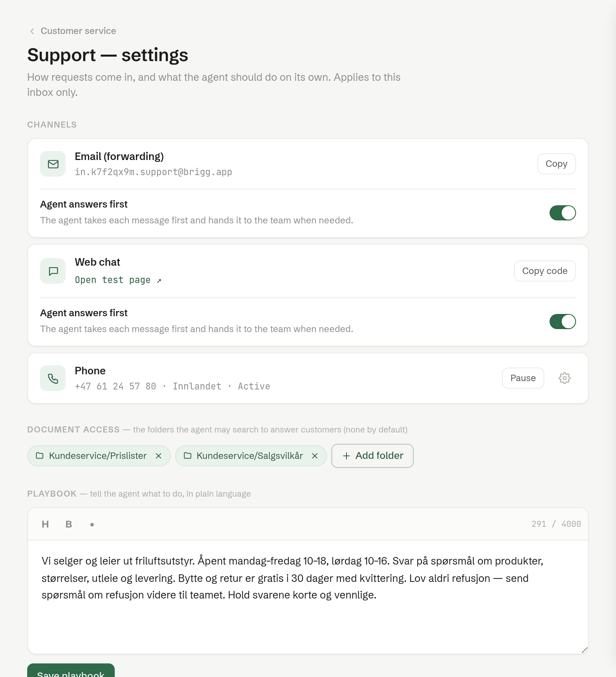
Task: Save the playbook
Action: (71, 672)
